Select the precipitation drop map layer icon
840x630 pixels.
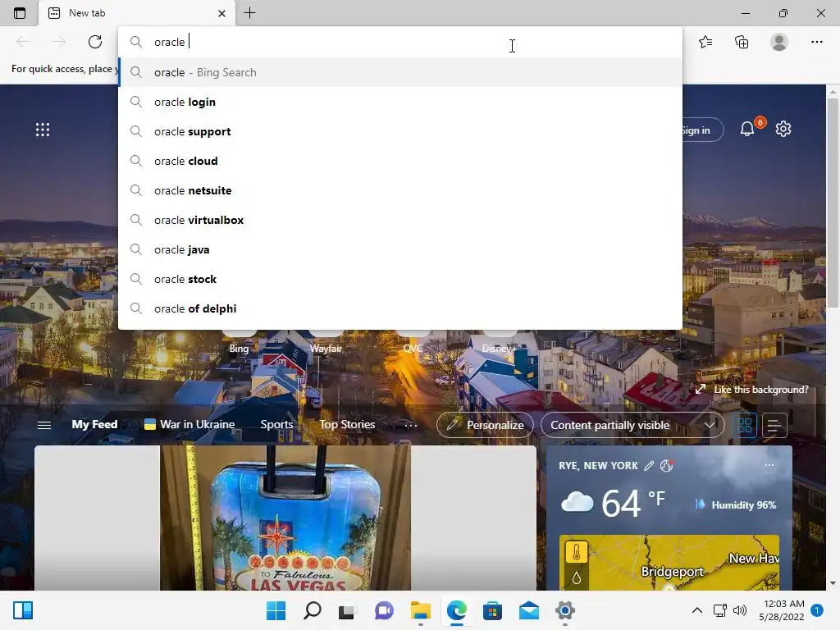coord(577,578)
